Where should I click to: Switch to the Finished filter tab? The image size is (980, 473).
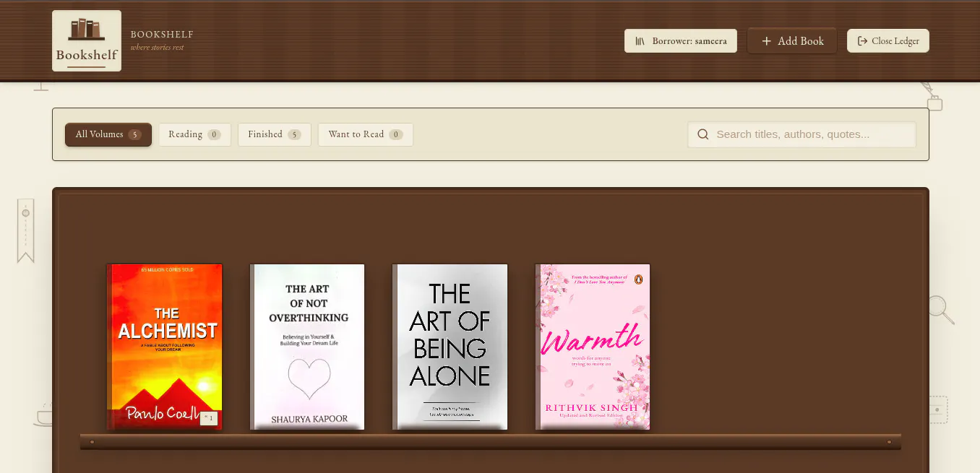click(275, 134)
